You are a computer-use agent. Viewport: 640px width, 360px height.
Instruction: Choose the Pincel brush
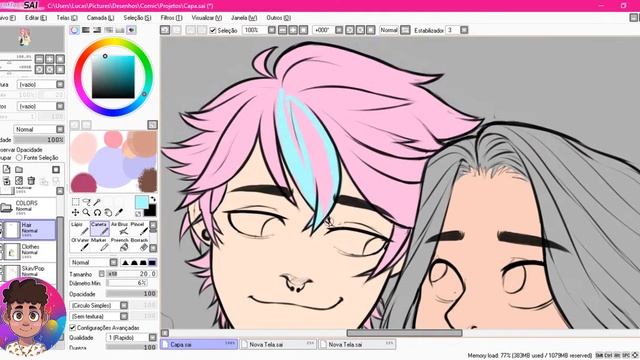(x=139, y=229)
